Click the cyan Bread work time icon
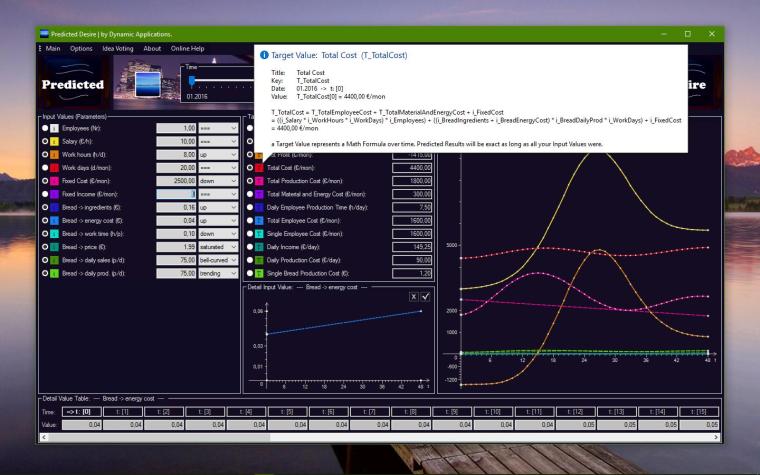The width and height of the screenshot is (760, 475). tap(54, 234)
